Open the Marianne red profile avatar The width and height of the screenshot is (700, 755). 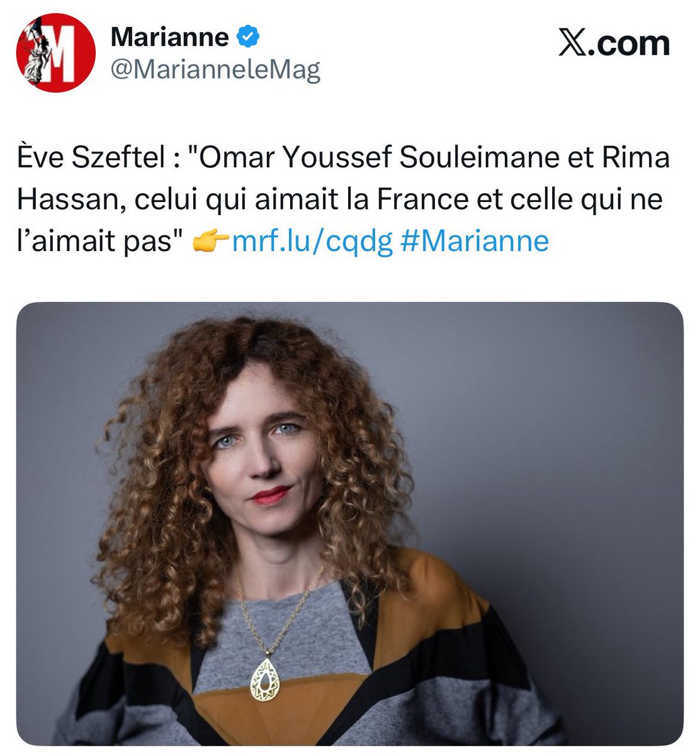(x=55, y=52)
